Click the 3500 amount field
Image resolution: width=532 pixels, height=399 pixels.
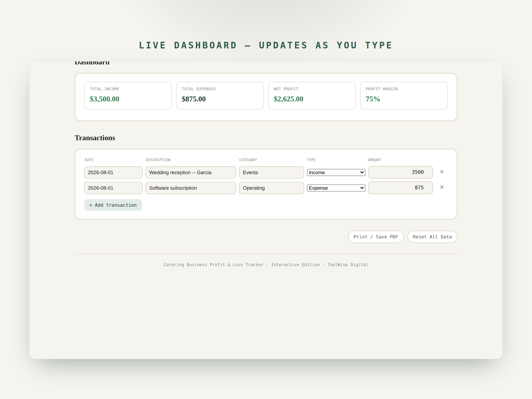click(x=401, y=172)
